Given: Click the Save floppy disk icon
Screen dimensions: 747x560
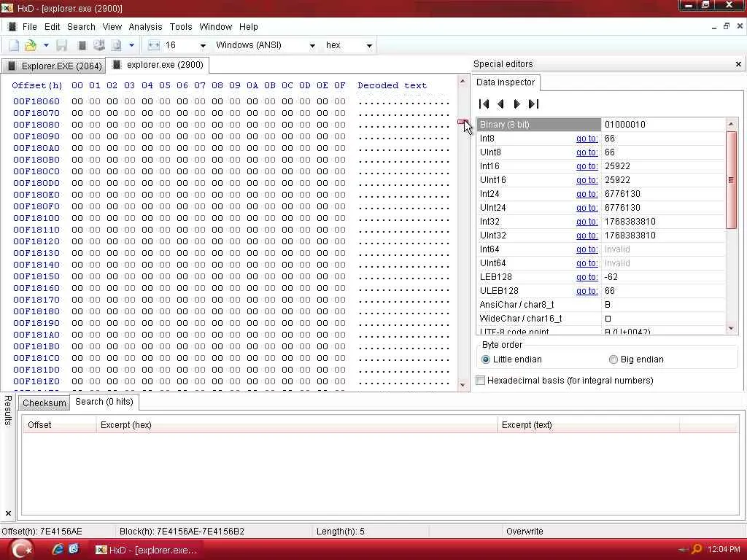Looking at the screenshot, I should tap(61, 45).
